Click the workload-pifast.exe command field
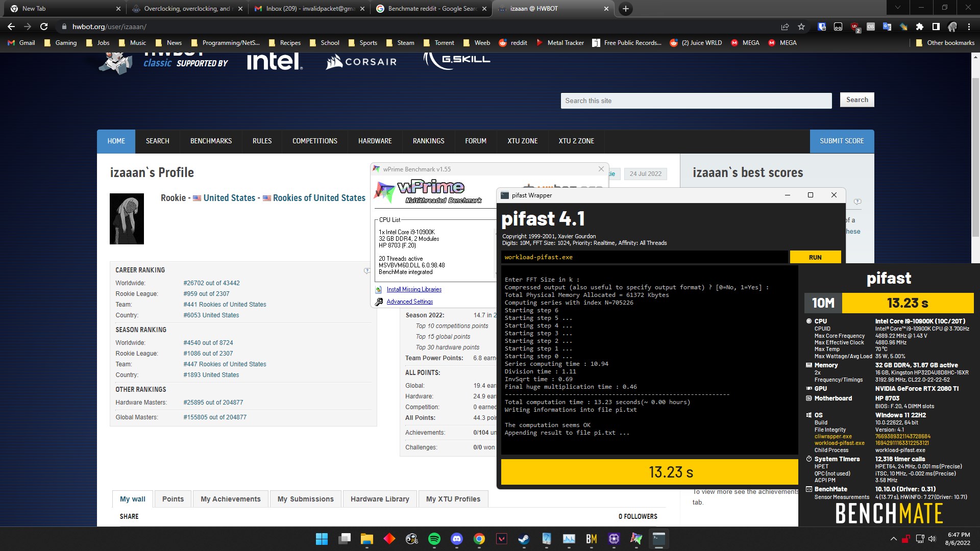980x551 pixels. [x=644, y=257]
